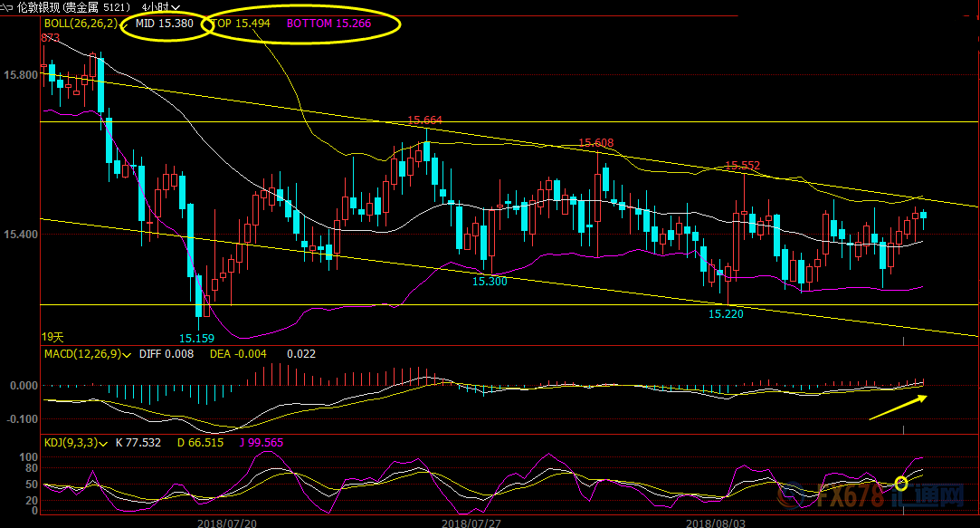
Task: Click the -0.100 MACD axis label
Action: click(22, 419)
